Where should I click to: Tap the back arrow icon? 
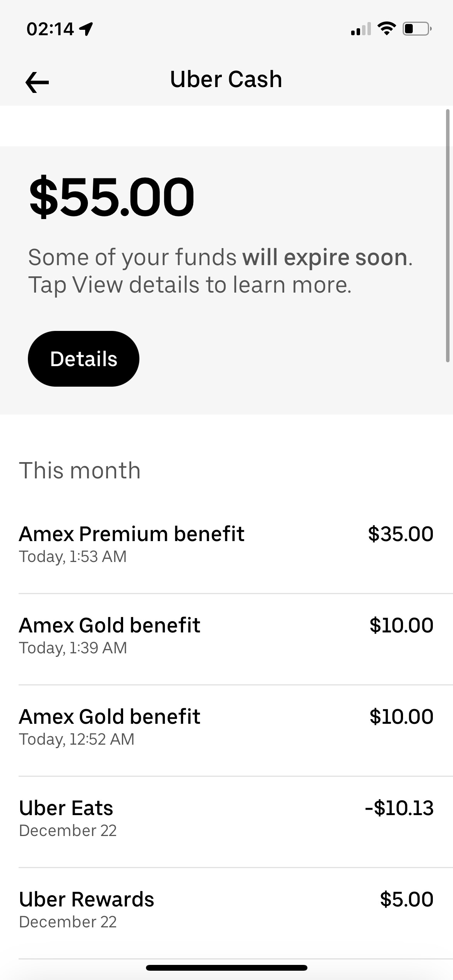pyautogui.click(x=37, y=82)
